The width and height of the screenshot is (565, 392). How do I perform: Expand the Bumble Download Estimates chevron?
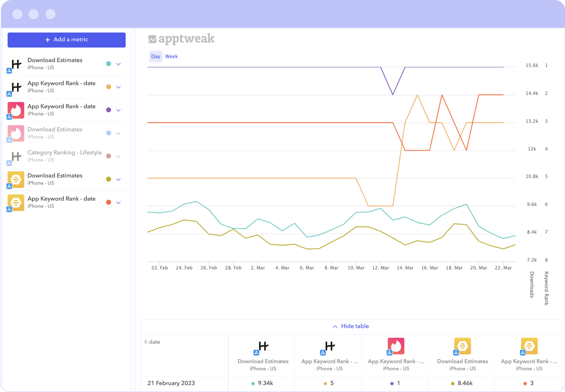tap(118, 180)
